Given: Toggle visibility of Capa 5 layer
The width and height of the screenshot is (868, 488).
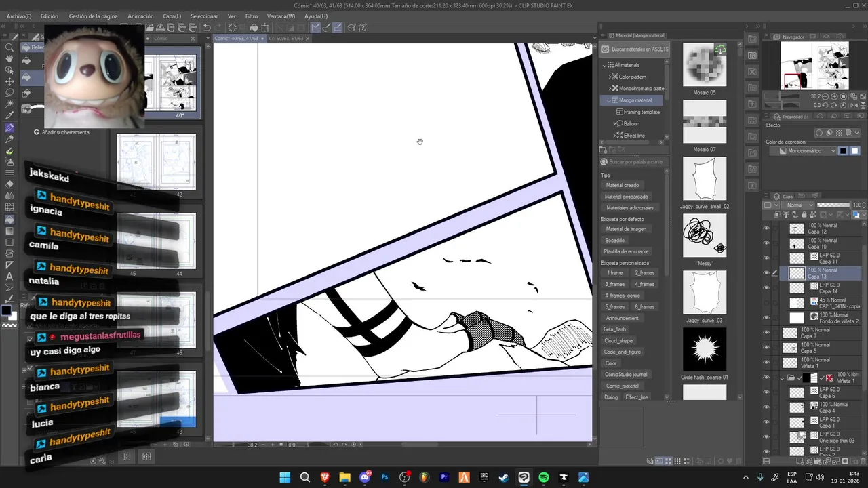Looking at the screenshot, I should click(x=766, y=348).
